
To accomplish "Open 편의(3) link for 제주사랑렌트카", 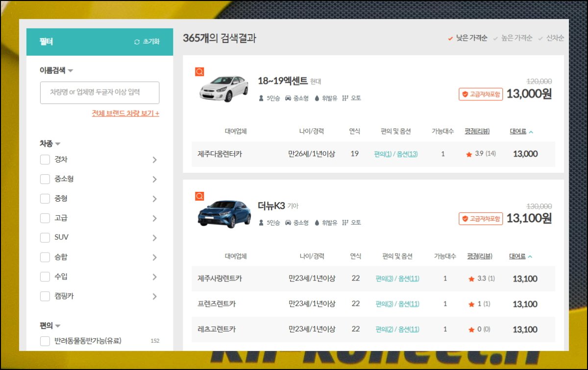I will [385, 279].
